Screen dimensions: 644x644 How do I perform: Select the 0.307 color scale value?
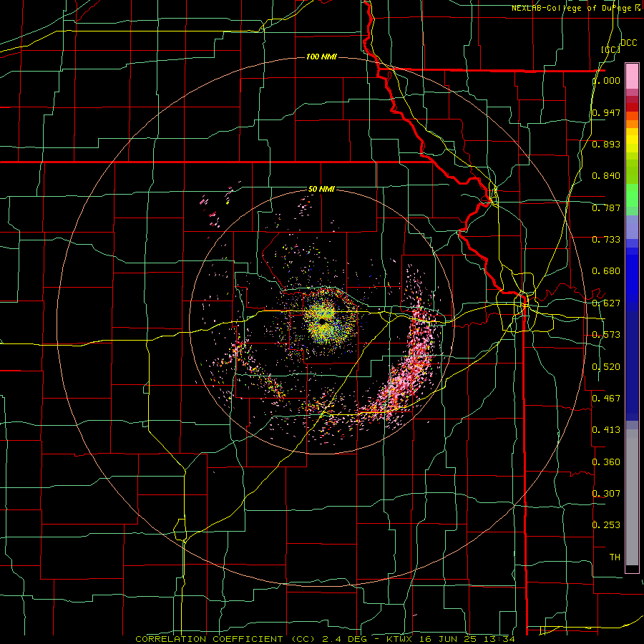coord(606,493)
